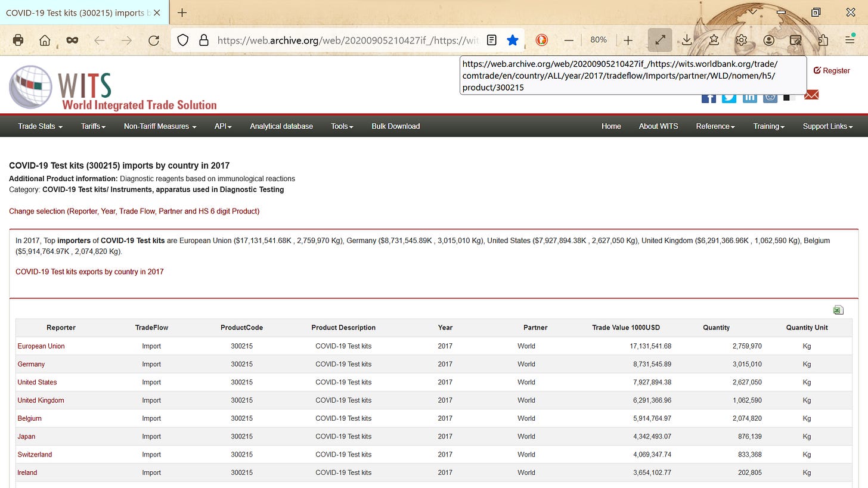Open Firefox account avatar icon
This screenshot has height=488, width=868.
(769, 40)
